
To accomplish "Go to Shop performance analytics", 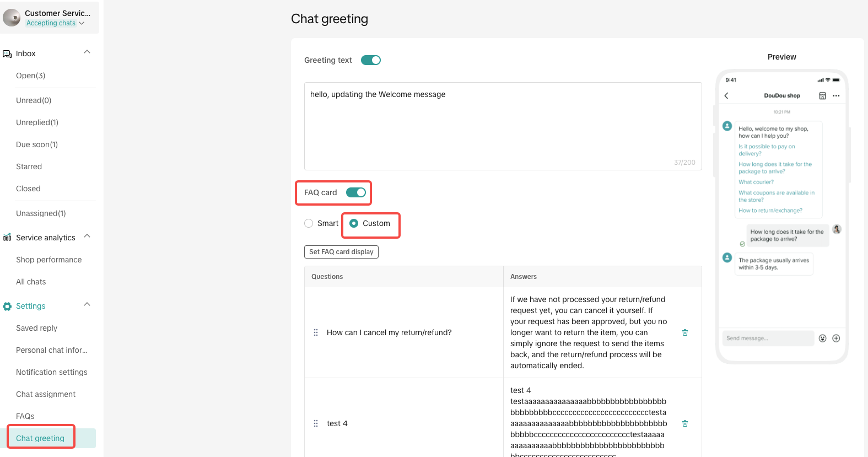I will coord(48,260).
